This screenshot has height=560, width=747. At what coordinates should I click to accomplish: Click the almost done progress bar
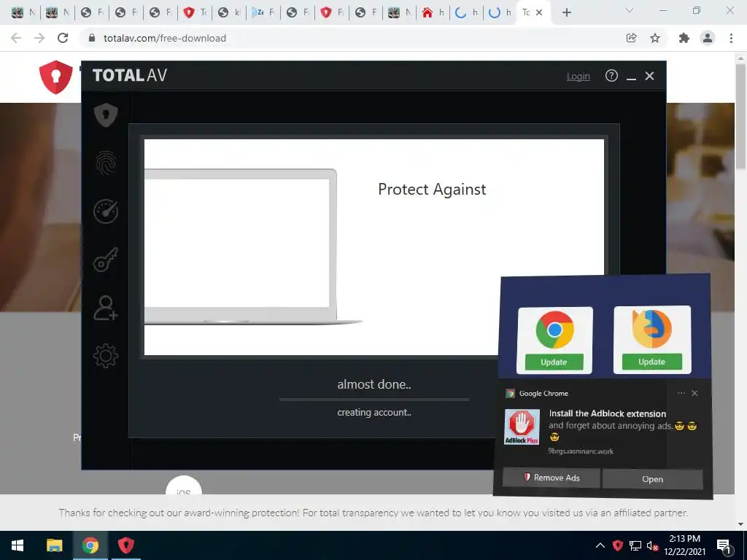[374, 399]
